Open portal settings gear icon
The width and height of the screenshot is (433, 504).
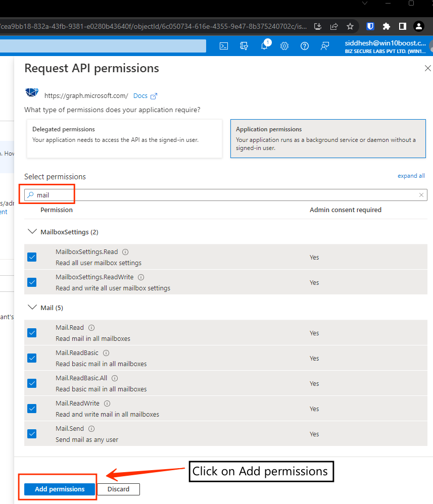pyautogui.click(x=284, y=46)
